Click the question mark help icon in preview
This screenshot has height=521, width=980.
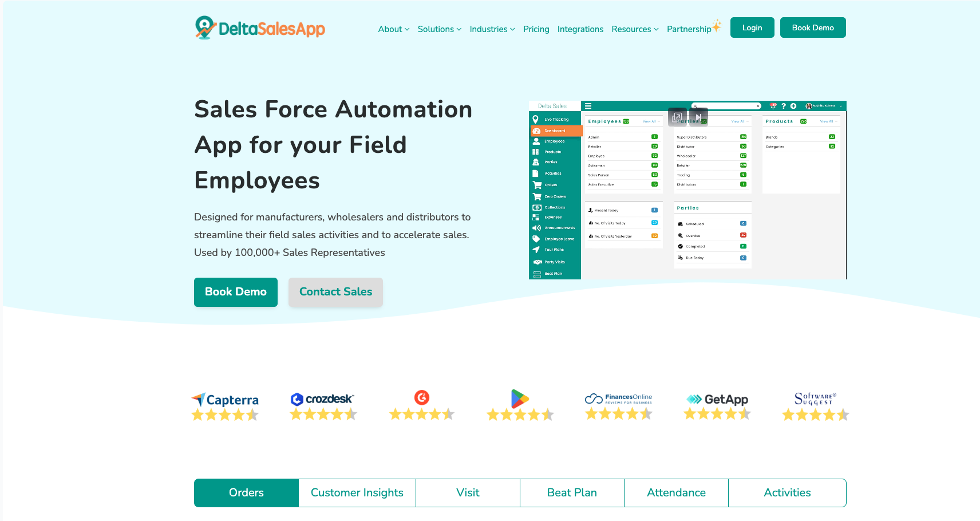tap(784, 106)
